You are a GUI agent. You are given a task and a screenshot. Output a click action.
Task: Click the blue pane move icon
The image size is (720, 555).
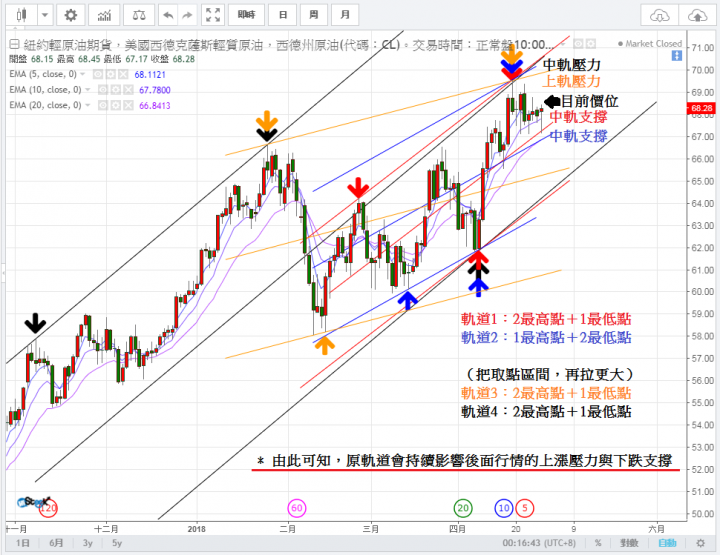(x=676, y=56)
